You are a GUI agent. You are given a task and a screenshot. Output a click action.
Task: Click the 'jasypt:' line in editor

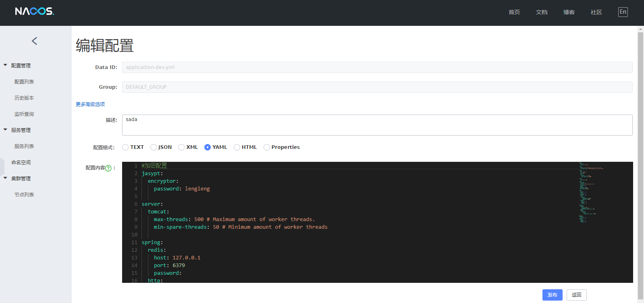click(152, 173)
